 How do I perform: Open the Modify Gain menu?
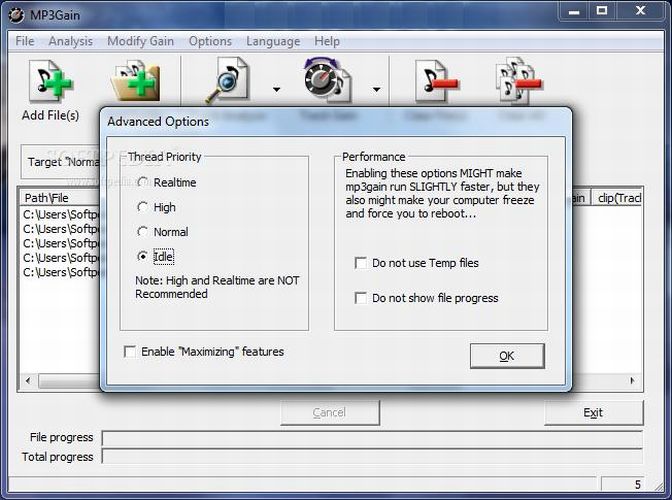[141, 41]
